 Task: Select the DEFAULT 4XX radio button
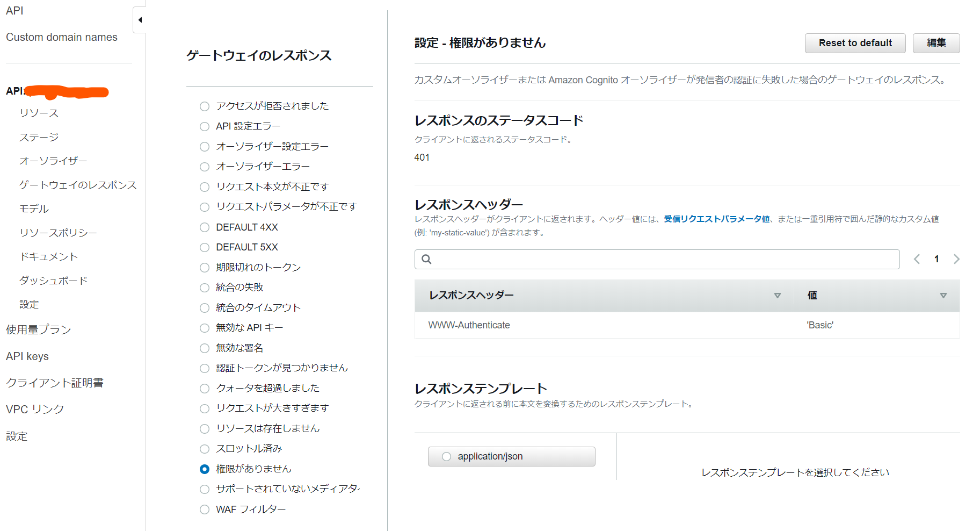coord(205,227)
